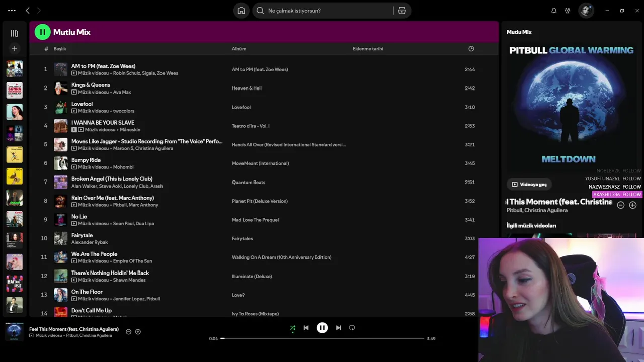Select track 'No Lie'

(79, 217)
